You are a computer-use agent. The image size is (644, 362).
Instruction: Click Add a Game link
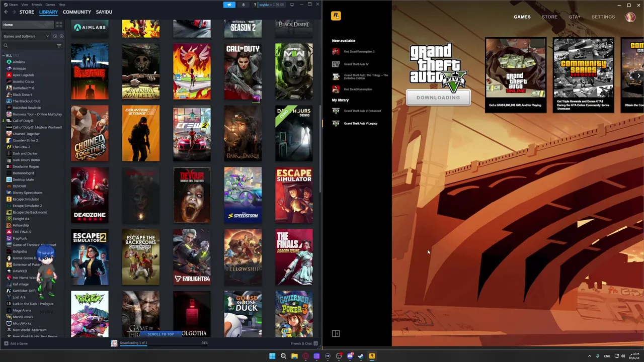[x=19, y=343]
